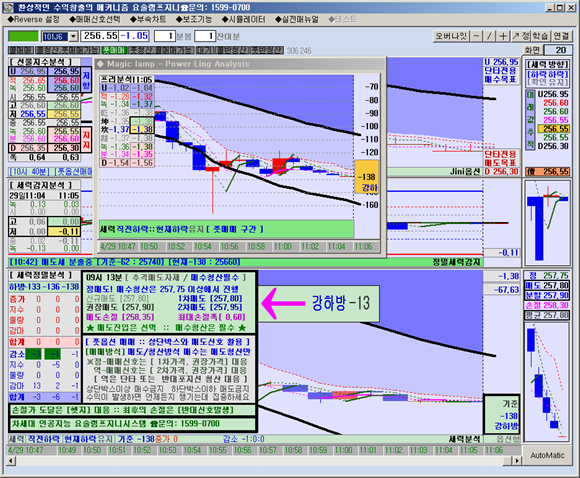Click the application icon in the title bar
The width and height of the screenshot is (580, 478).
coord(9,7)
